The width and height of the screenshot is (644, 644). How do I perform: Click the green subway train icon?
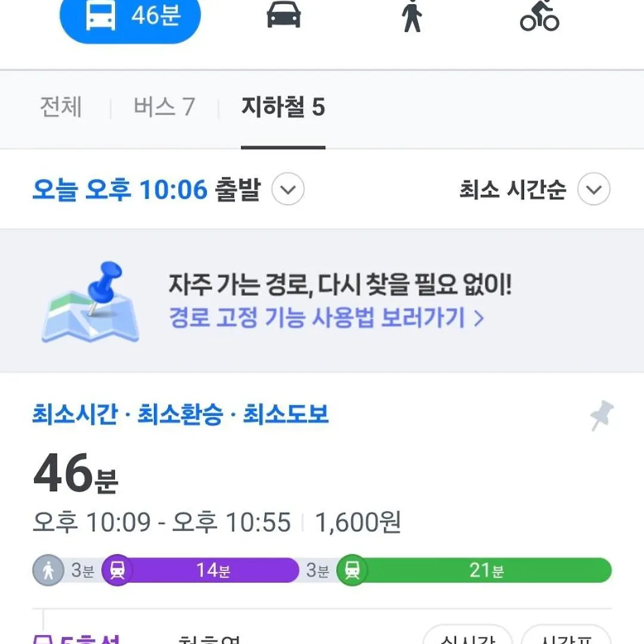pos(352,571)
